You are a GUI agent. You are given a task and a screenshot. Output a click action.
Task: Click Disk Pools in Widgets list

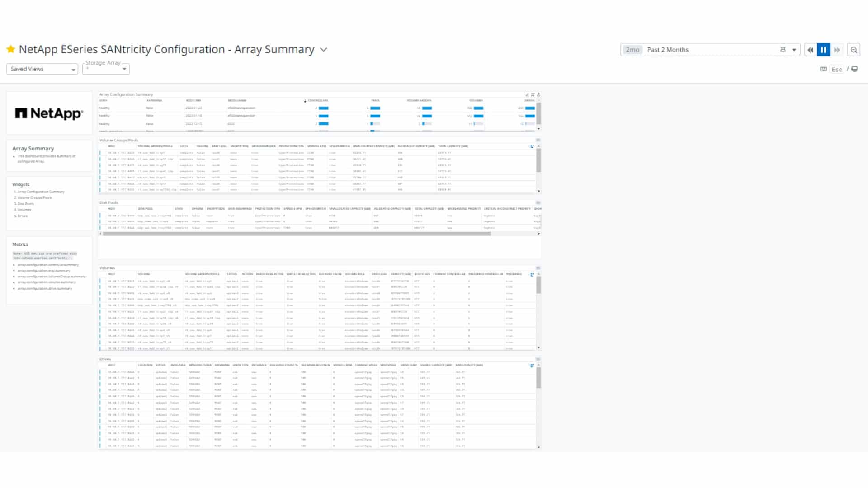[25, 204]
